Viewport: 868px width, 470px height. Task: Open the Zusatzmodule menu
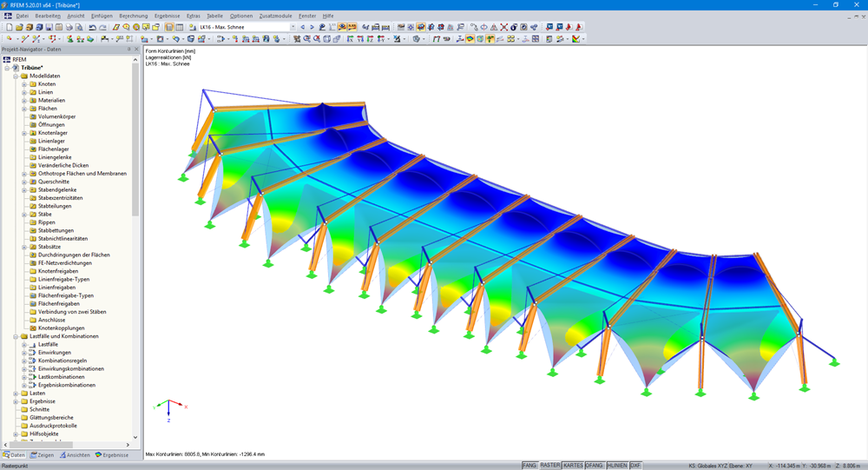coord(276,17)
